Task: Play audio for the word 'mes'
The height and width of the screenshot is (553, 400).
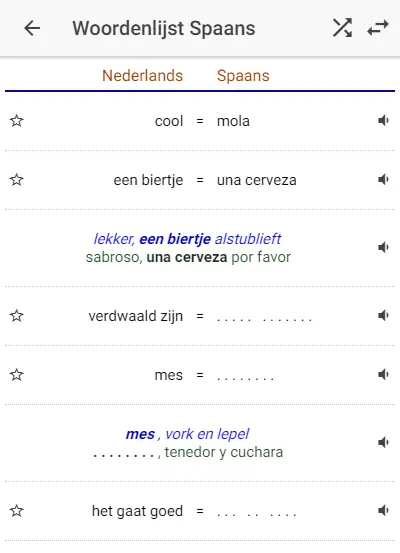Action: point(383,374)
